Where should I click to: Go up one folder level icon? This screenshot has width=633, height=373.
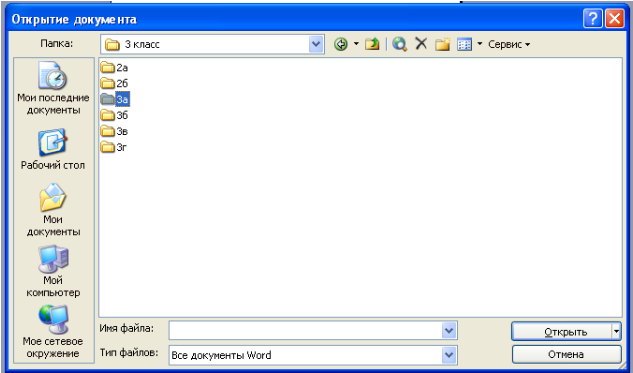[x=372, y=44]
